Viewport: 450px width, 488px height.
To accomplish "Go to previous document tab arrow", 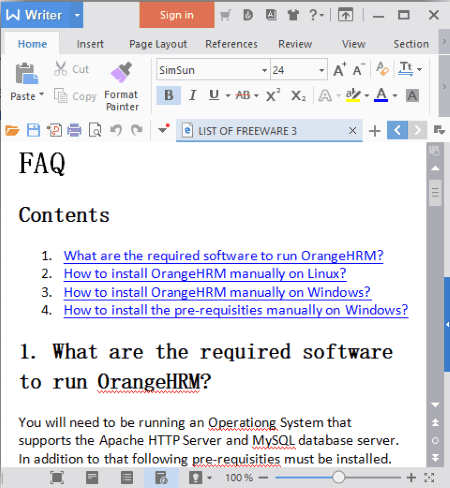I will coord(397,130).
